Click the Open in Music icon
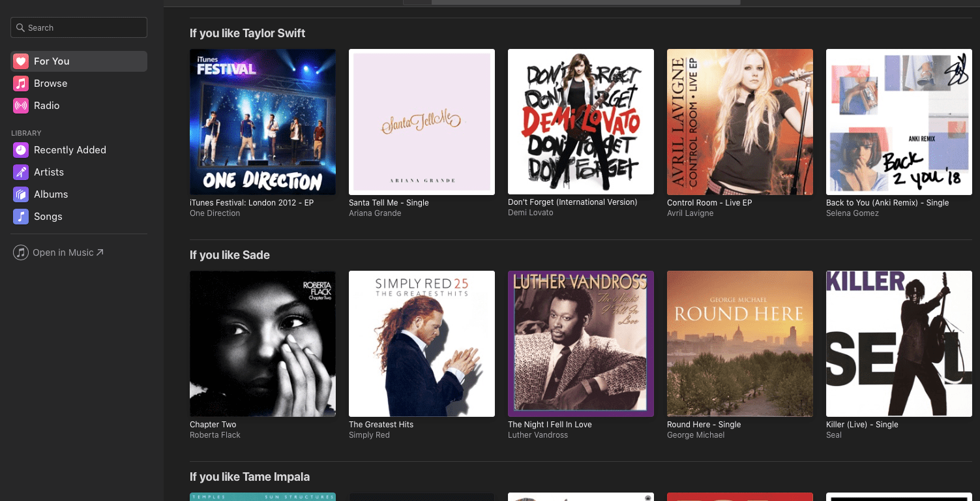Viewport: 980px width, 501px height. [21, 252]
